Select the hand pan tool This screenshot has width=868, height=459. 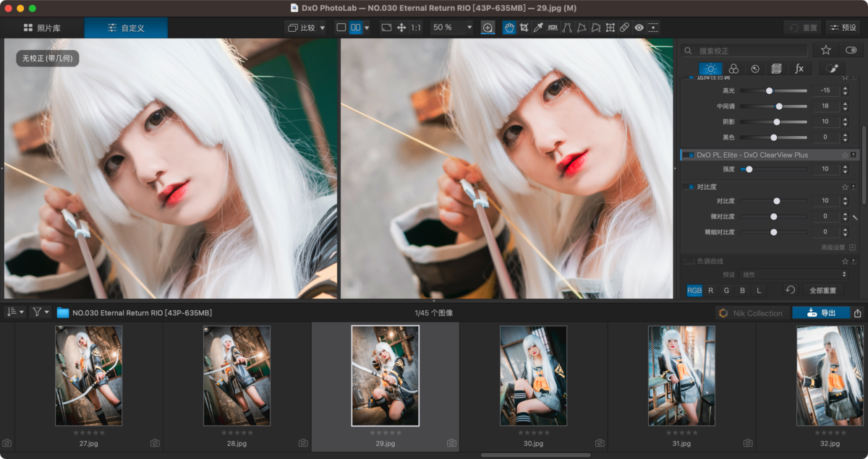pyautogui.click(x=509, y=27)
